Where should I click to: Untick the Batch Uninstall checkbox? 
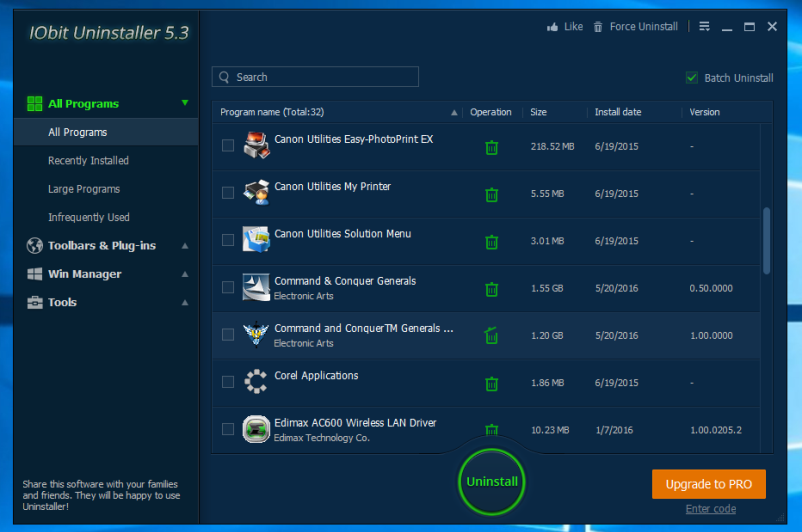pos(692,78)
